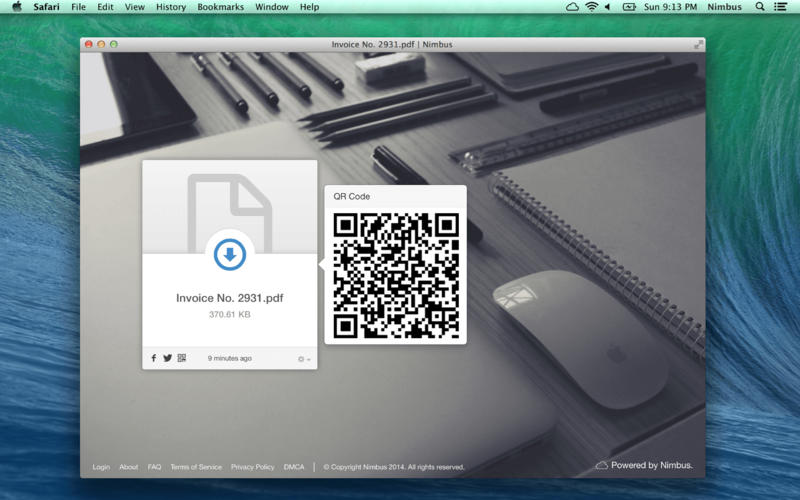Viewport: 800px width, 500px height.
Task: Open the Login link in footer
Action: [101, 467]
